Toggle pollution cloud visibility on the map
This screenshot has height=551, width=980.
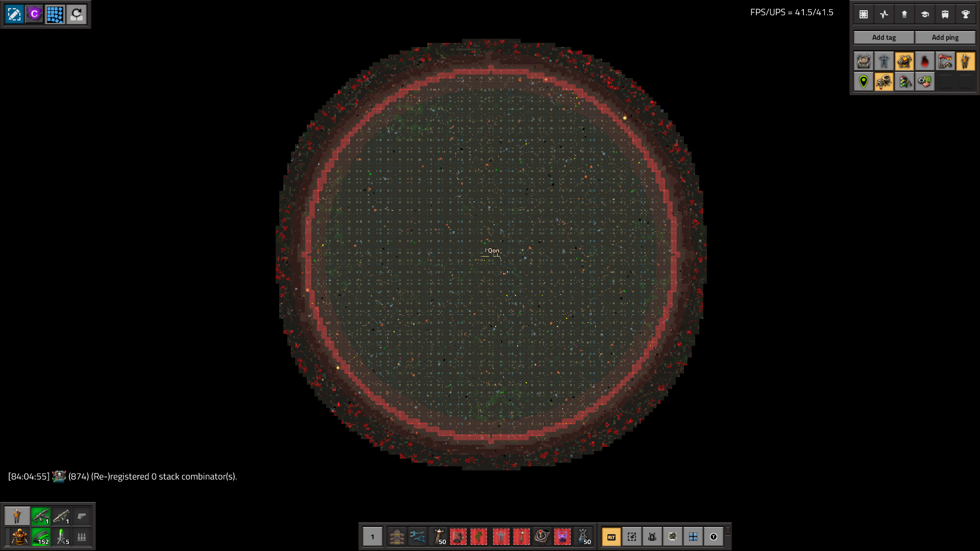point(924,62)
